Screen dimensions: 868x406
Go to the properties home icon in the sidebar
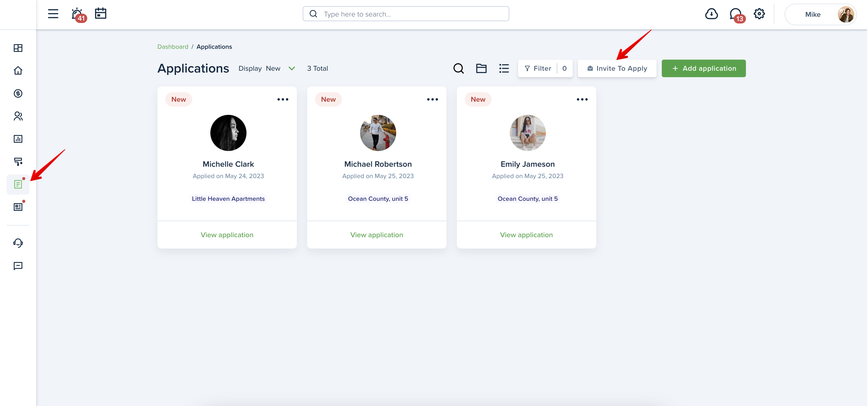coord(18,70)
